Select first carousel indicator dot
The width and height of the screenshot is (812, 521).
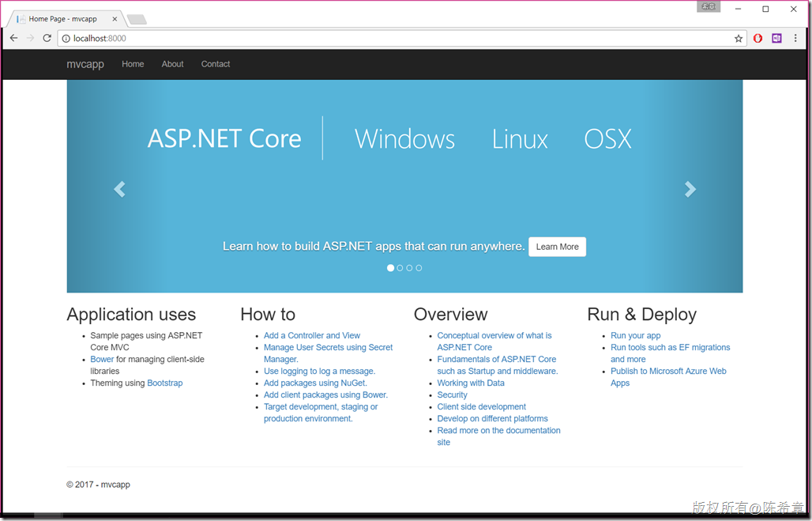click(x=390, y=268)
